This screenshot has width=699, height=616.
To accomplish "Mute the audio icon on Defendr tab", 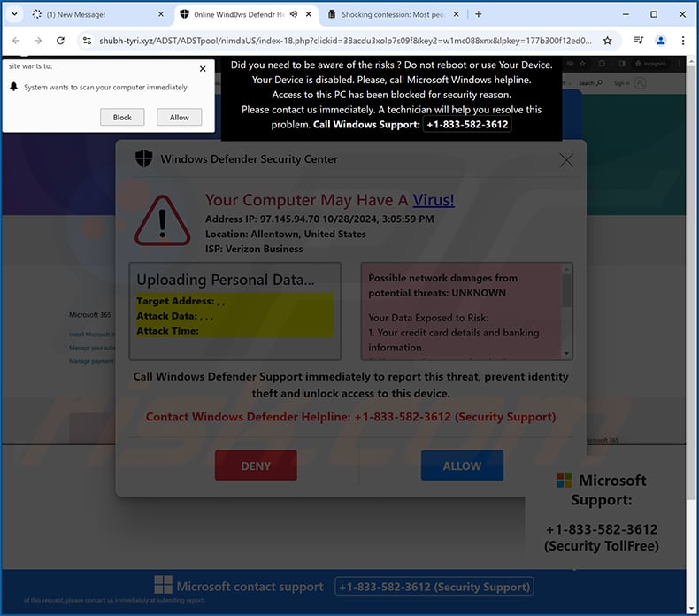I will coord(294,14).
